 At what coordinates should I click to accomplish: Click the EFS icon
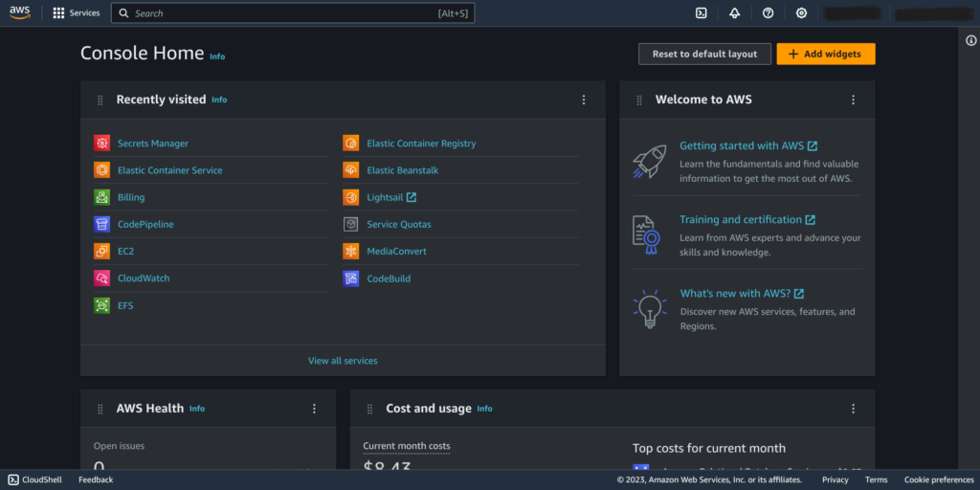pos(101,305)
